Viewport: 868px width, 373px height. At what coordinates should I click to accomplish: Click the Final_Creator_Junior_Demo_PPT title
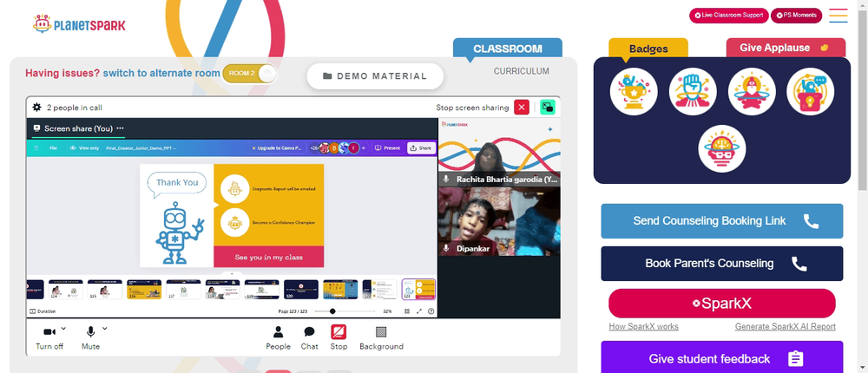[x=141, y=148]
